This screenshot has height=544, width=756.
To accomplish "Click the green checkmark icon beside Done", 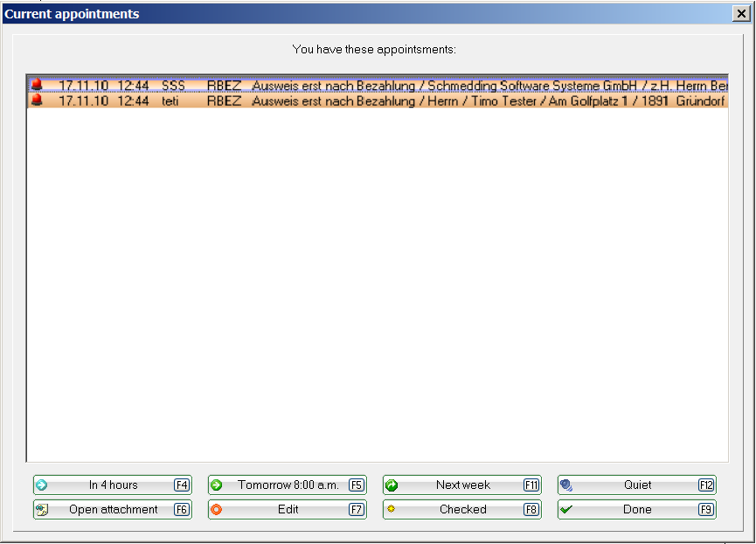I will click(x=566, y=509).
